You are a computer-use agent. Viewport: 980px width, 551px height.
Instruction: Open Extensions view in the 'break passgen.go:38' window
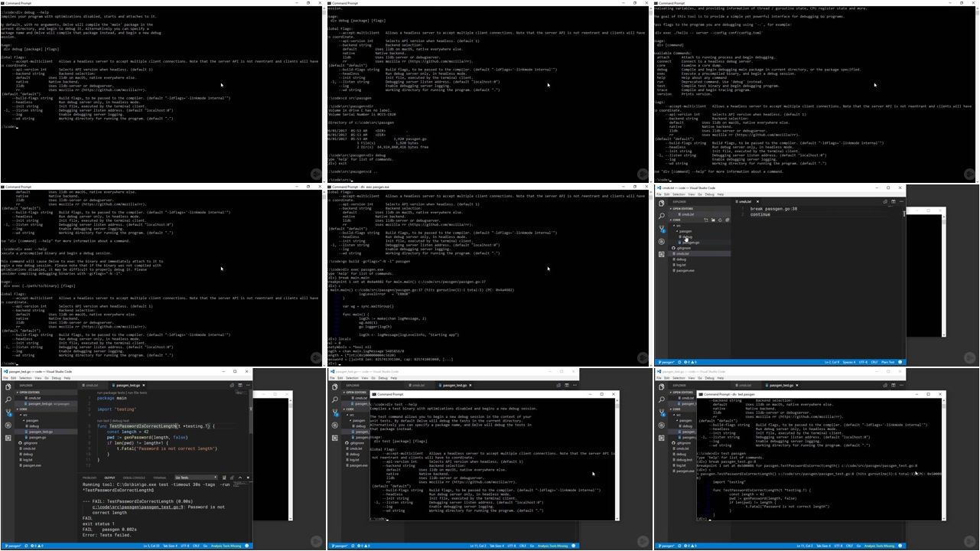click(x=662, y=254)
